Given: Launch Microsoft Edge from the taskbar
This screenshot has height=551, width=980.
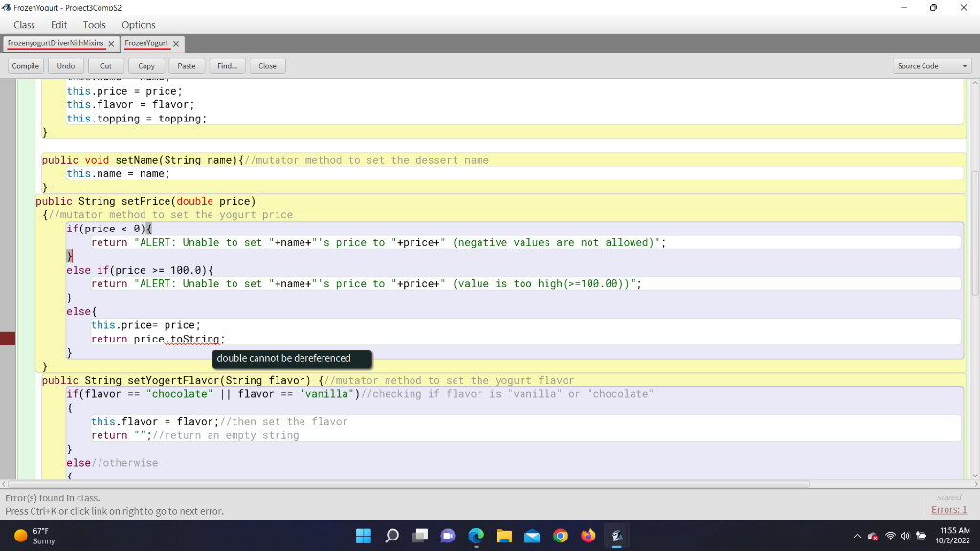Looking at the screenshot, I should (477, 536).
